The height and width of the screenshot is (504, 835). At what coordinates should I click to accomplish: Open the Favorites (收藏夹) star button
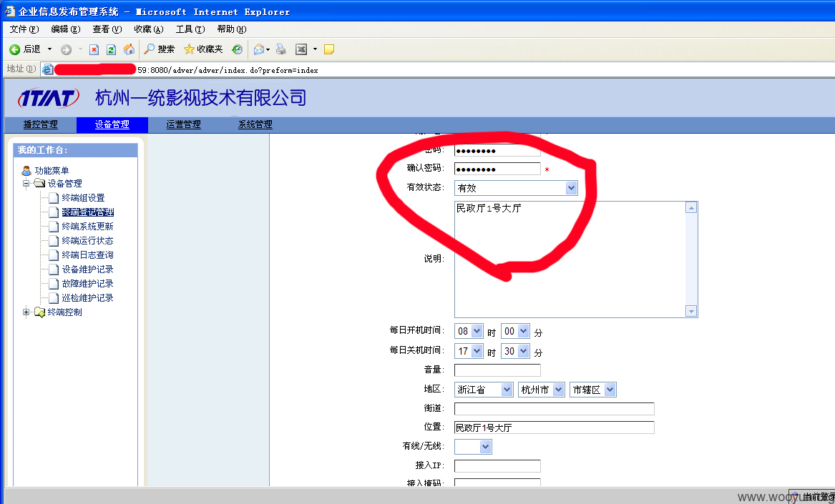203,49
